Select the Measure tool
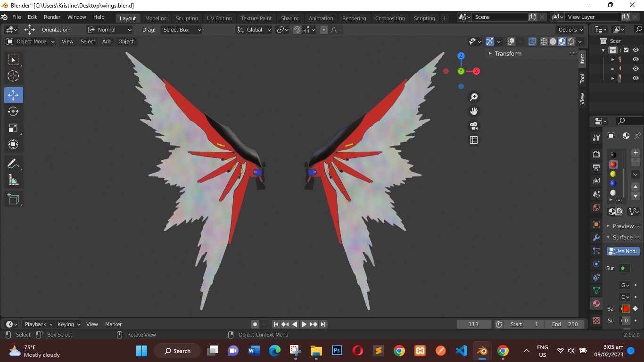Viewport: 644px width, 362px height. (13, 180)
